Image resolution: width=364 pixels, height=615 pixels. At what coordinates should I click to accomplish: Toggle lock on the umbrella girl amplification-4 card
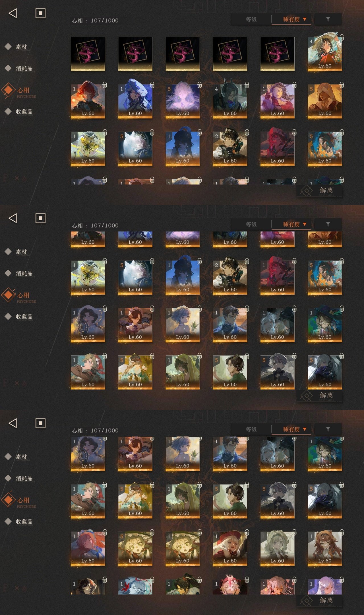pyautogui.click(x=342, y=38)
